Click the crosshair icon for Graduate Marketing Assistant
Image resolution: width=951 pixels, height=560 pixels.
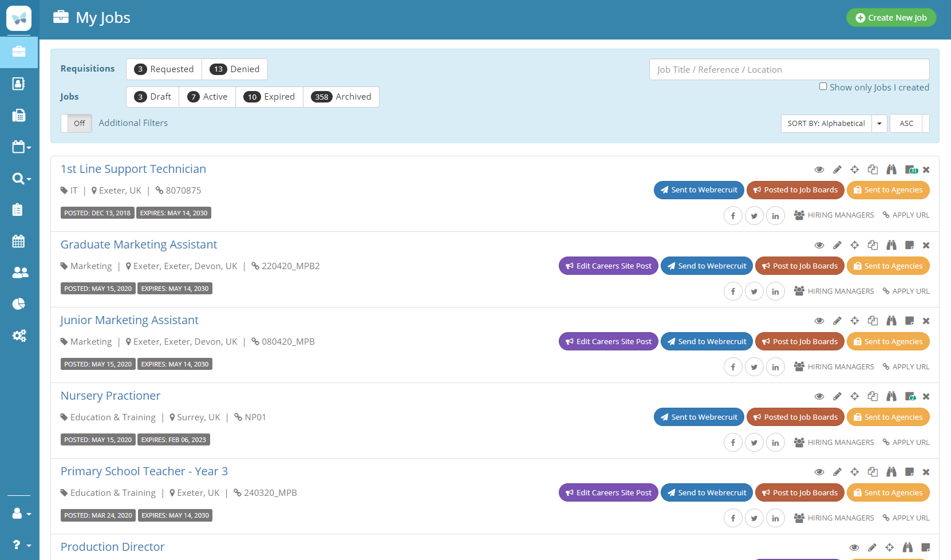tap(855, 245)
